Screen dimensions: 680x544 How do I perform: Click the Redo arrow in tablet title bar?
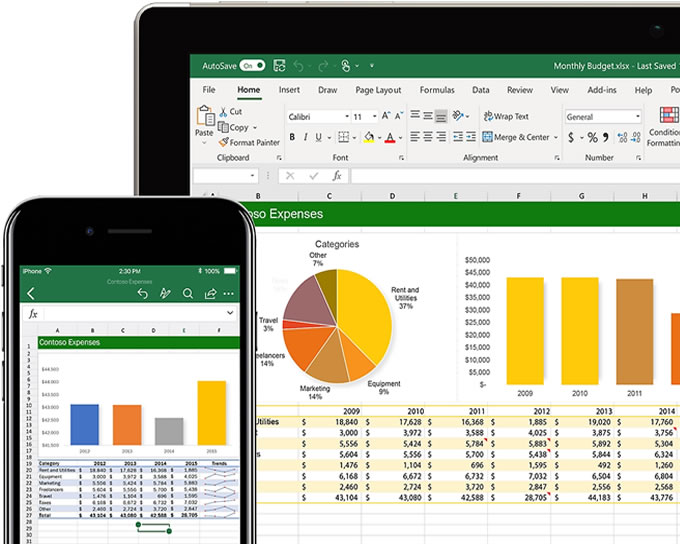point(323,66)
